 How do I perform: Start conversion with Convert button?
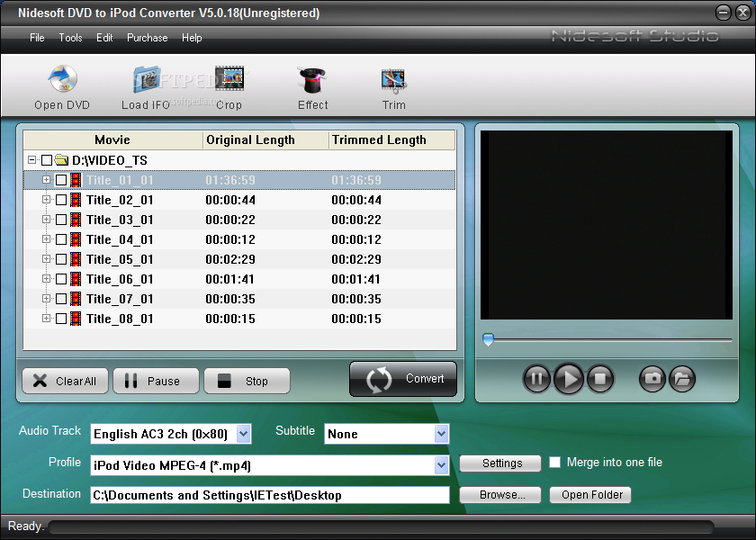[403, 379]
